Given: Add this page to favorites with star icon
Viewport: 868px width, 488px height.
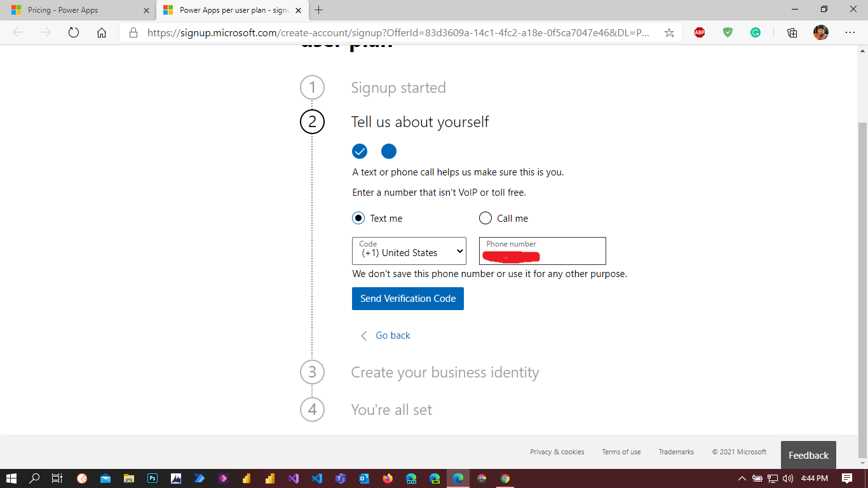Looking at the screenshot, I should [669, 32].
